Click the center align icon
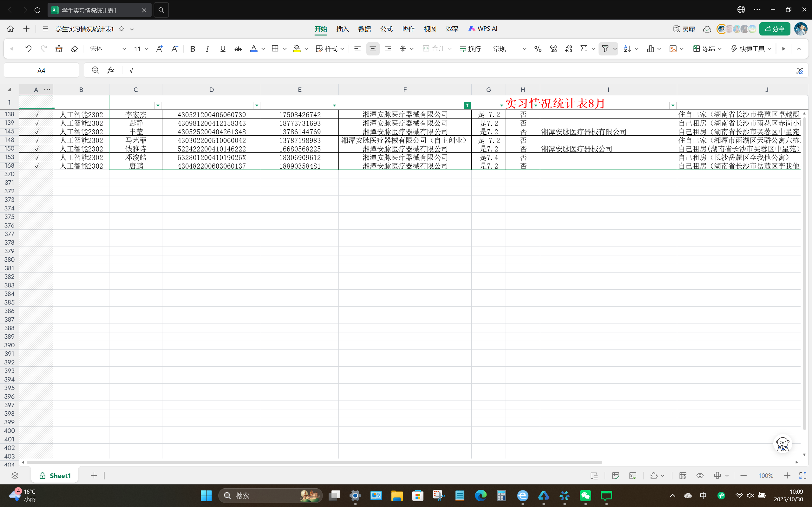This screenshot has width=812, height=507. (372, 49)
